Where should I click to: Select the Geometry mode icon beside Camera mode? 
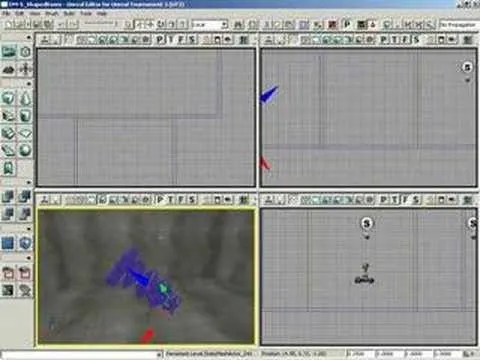[25, 52]
